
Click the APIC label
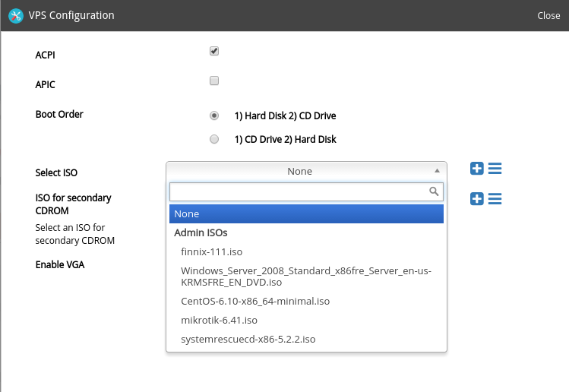pos(45,84)
